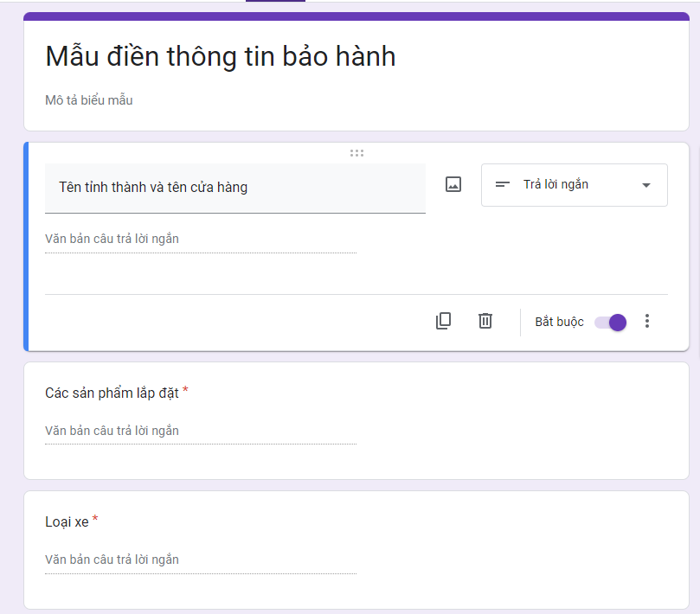This screenshot has width=700, height=614.
Task: Open the three-dot more options menu
Action: tap(646, 321)
